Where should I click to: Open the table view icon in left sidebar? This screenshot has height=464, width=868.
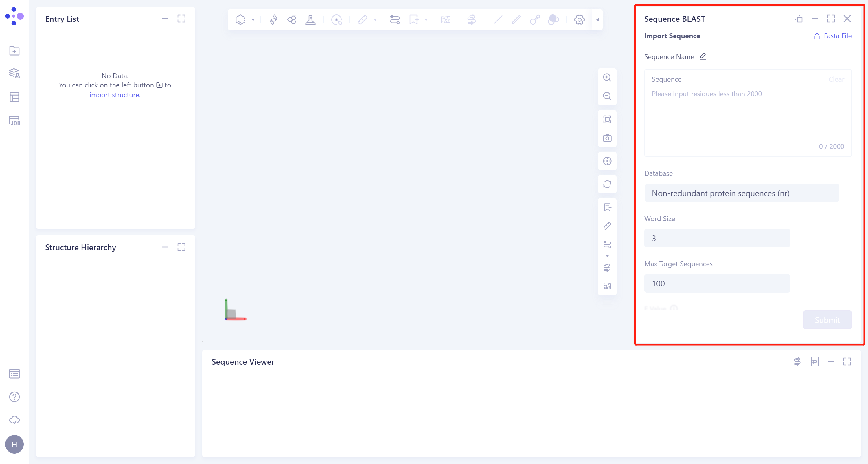(14, 97)
